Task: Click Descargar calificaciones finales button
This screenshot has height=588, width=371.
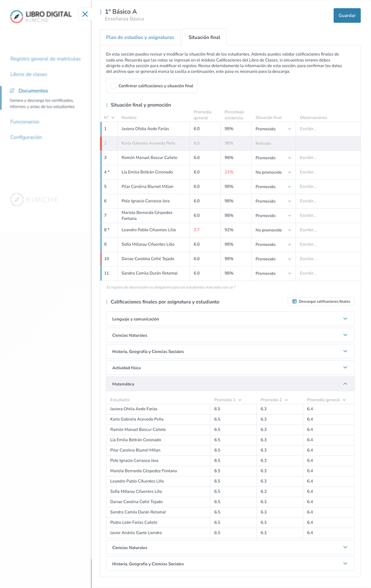Action: (321, 302)
